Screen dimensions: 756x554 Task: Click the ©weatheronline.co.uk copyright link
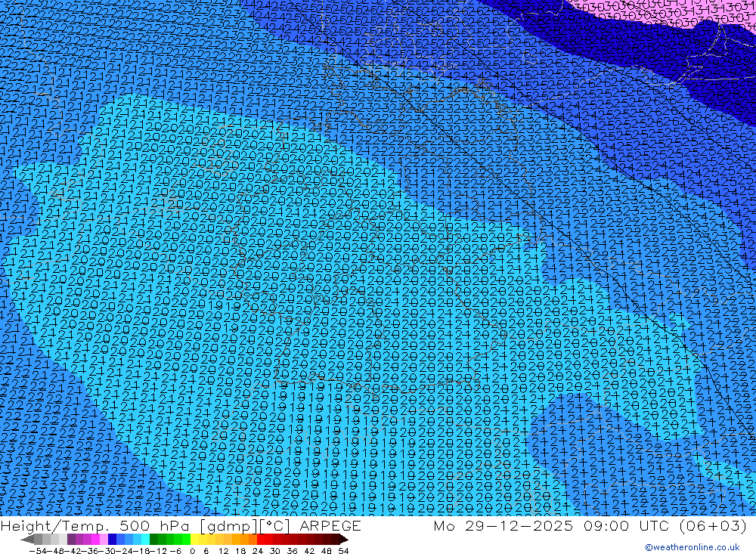692,547
